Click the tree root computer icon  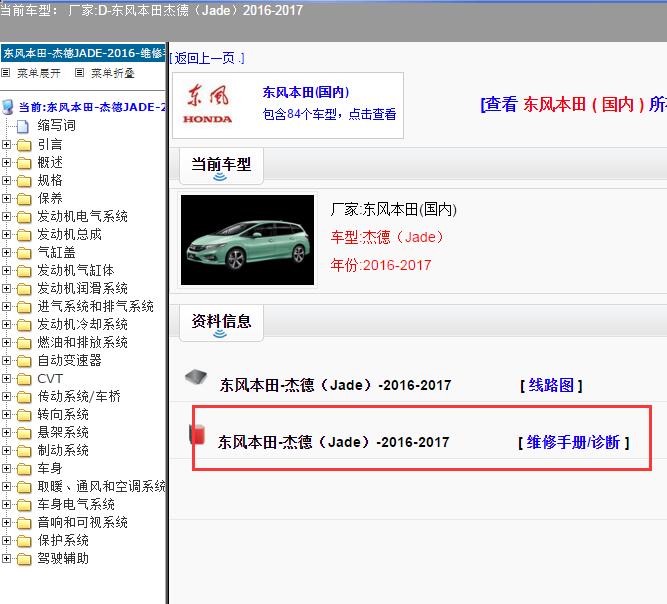(x=8, y=107)
